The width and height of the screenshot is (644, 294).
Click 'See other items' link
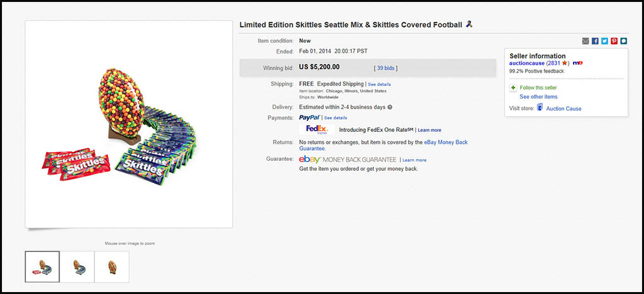[538, 97]
